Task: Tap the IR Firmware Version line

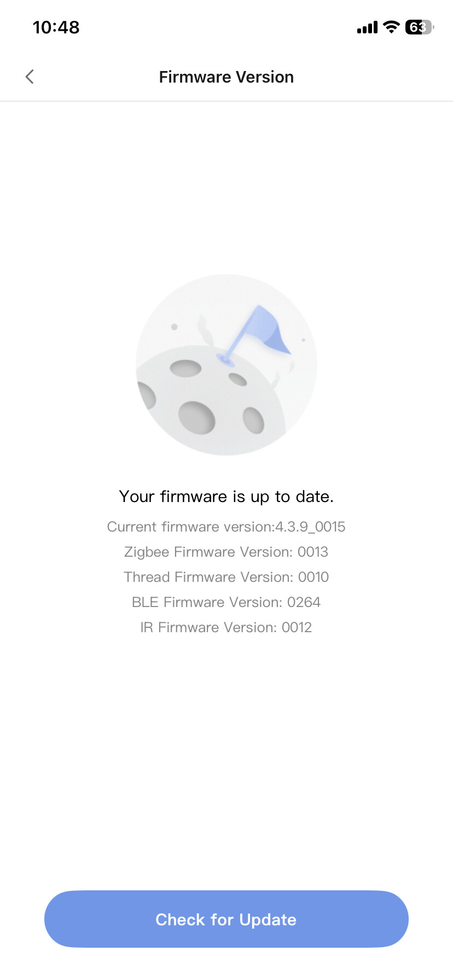Action: (226, 627)
